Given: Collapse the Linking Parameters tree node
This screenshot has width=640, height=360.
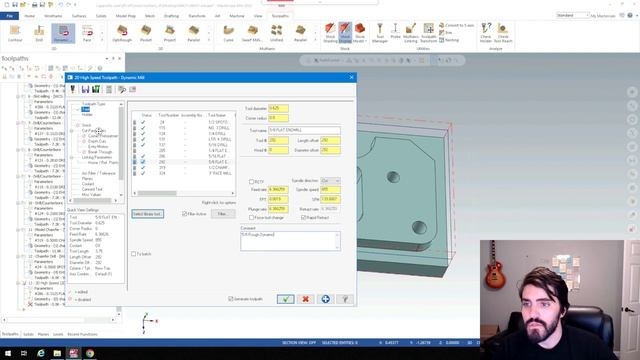Looking at the screenshot, I should (72, 157).
